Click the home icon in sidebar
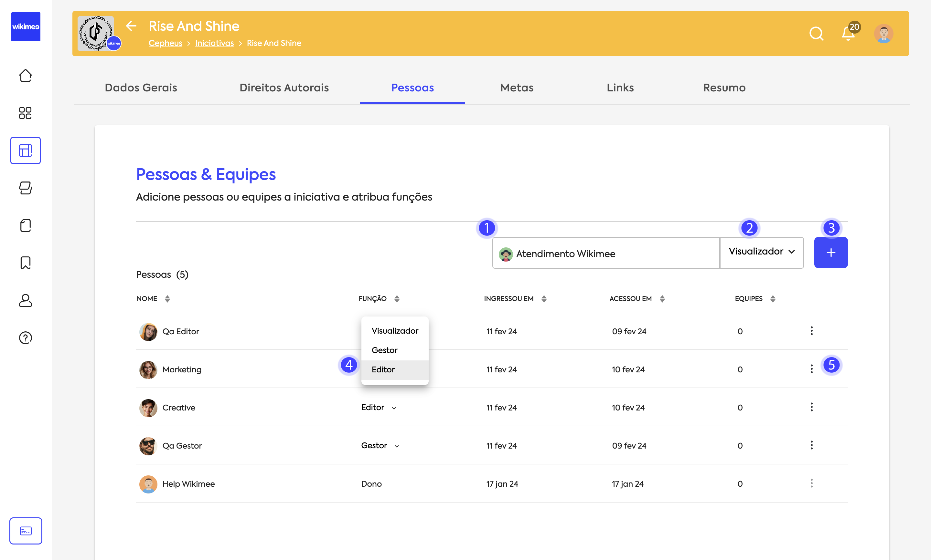This screenshot has height=560, width=931. [x=25, y=76]
